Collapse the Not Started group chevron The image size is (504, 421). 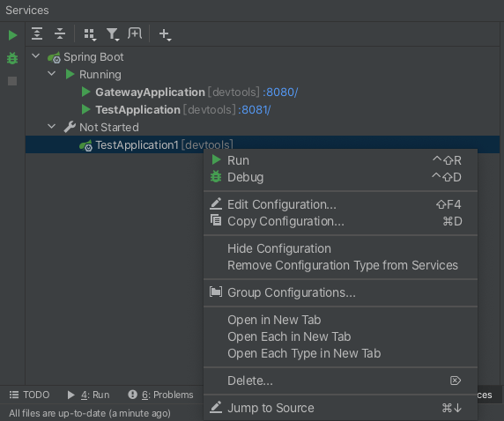coord(51,126)
